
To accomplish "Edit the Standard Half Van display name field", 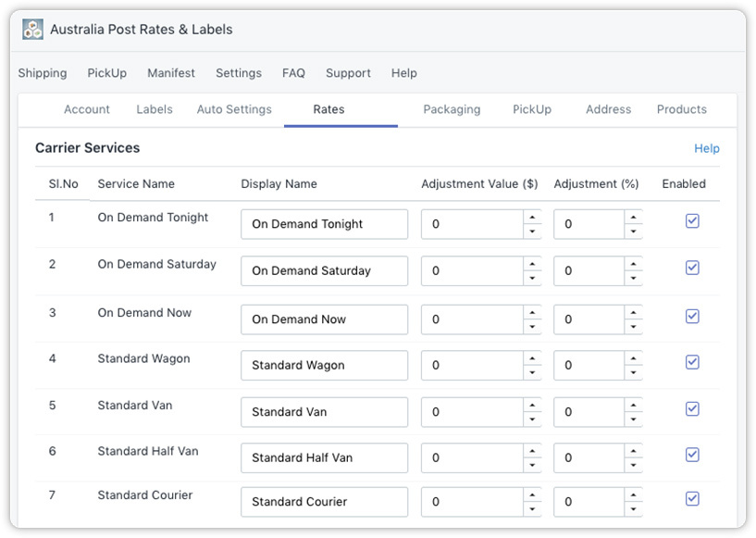I will click(x=324, y=457).
